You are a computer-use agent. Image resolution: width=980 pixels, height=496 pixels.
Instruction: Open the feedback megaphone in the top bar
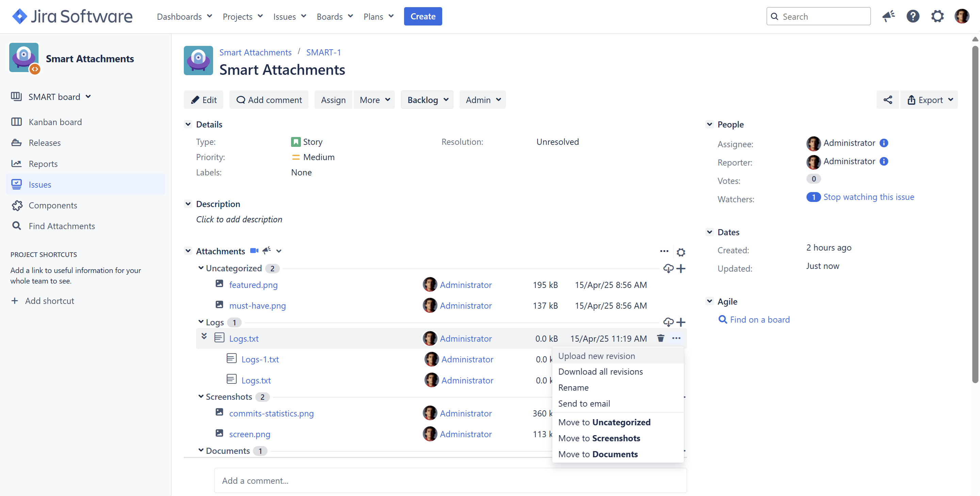(x=888, y=16)
